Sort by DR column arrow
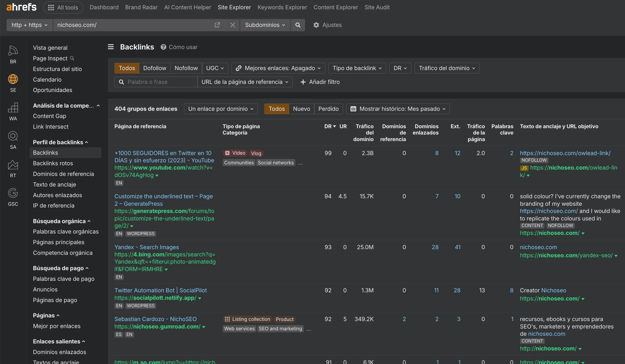This screenshot has width=625, height=364. (334, 126)
